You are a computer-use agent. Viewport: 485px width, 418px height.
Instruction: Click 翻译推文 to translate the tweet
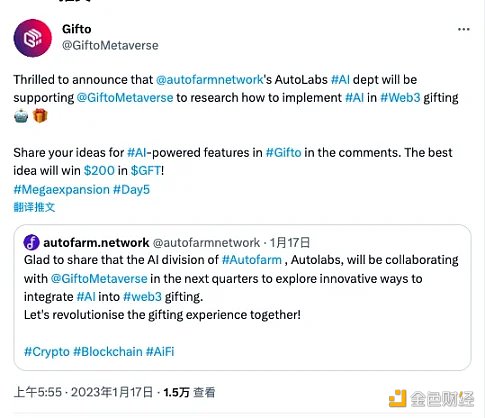coord(34,207)
